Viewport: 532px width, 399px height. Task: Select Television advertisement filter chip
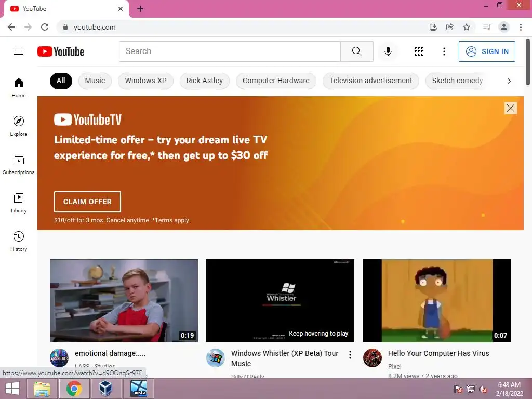coord(370,81)
